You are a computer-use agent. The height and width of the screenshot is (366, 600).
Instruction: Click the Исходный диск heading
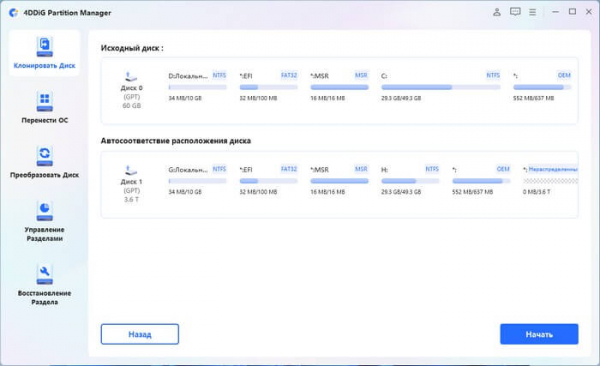pyautogui.click(x=132, y=48)
